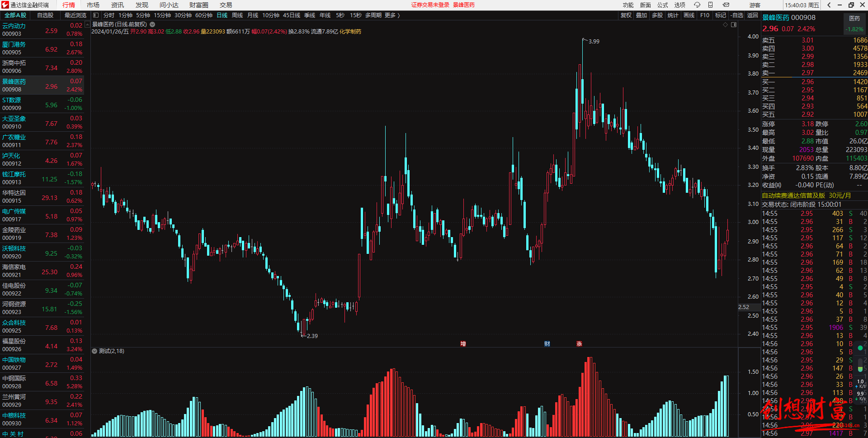Click the 增 event marker on chart
Image resolution: width=868 pixels, height=438 pixels.
click(x=463, y=344)
